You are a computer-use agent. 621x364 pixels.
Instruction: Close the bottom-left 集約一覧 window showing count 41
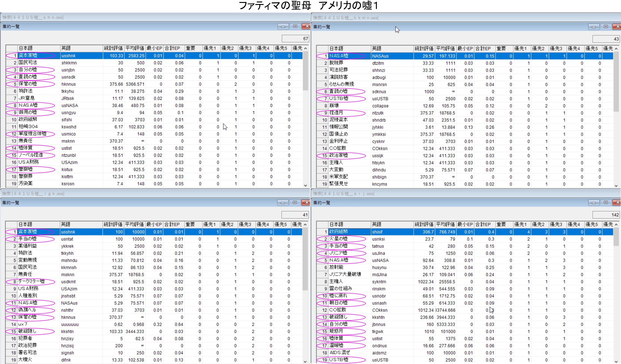click(306, 203)
